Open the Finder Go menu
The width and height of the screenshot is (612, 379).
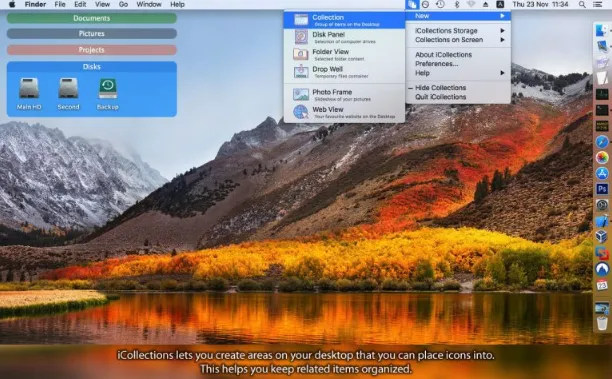click(x=123, y=5)
